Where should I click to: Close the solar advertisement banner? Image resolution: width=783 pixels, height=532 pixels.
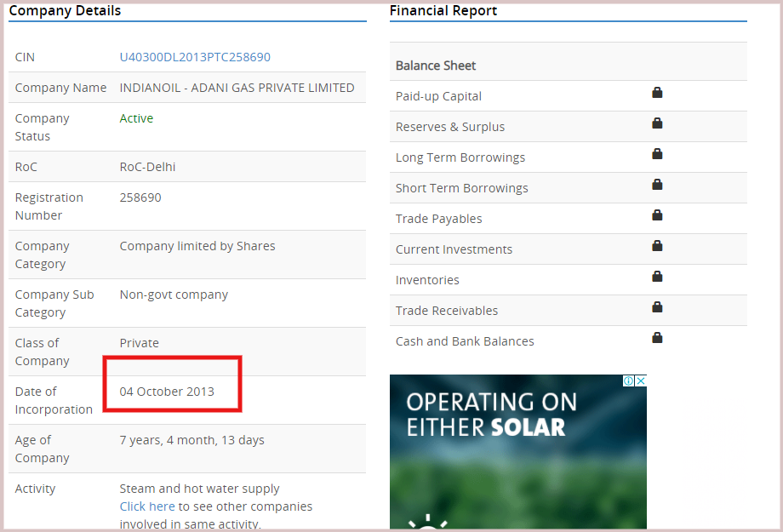(x=641, y=380)
